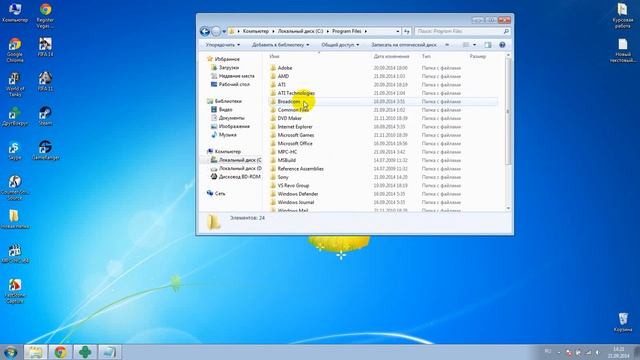Viewport: 640px width, 360px height.
Task: Click the Курсовая работа desktop icon
Action: point(623,16)
